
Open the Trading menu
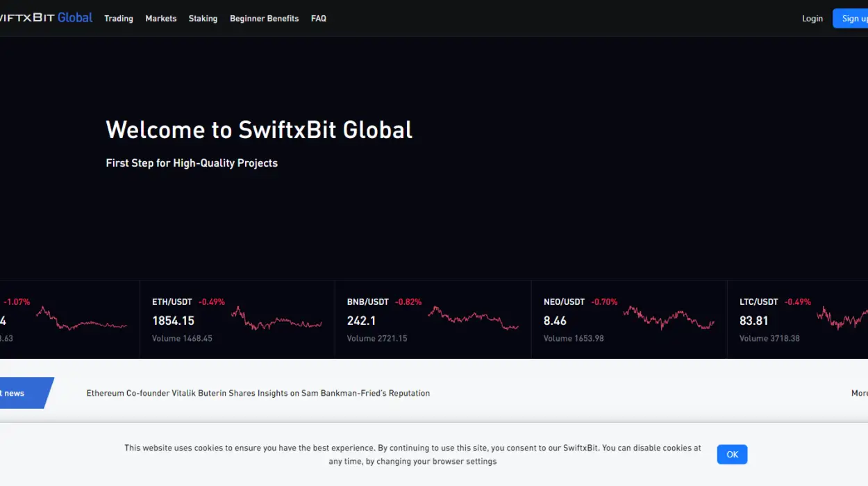(119, 19)
